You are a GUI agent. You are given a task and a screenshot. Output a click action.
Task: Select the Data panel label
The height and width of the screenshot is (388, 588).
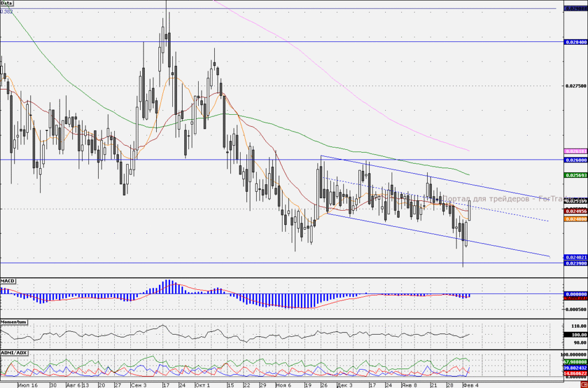pos(7,3)
